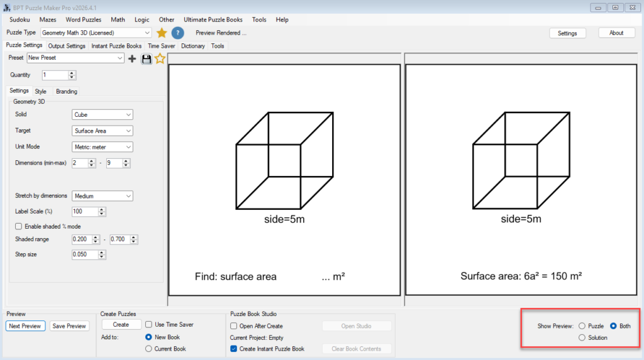Click the puzzle preview cube image
This screenshot has height=360, width=644.
(284, 160)
